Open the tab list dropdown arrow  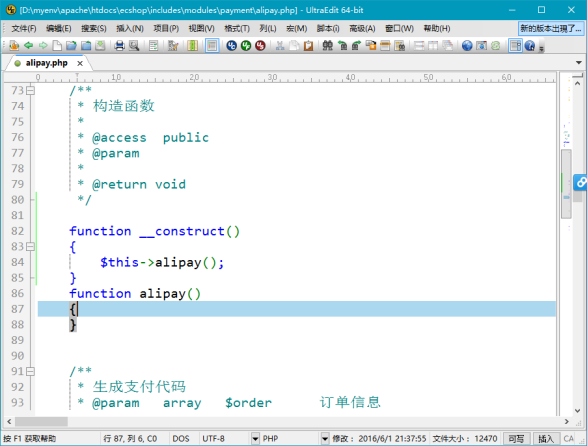click(x=579, y=63)
